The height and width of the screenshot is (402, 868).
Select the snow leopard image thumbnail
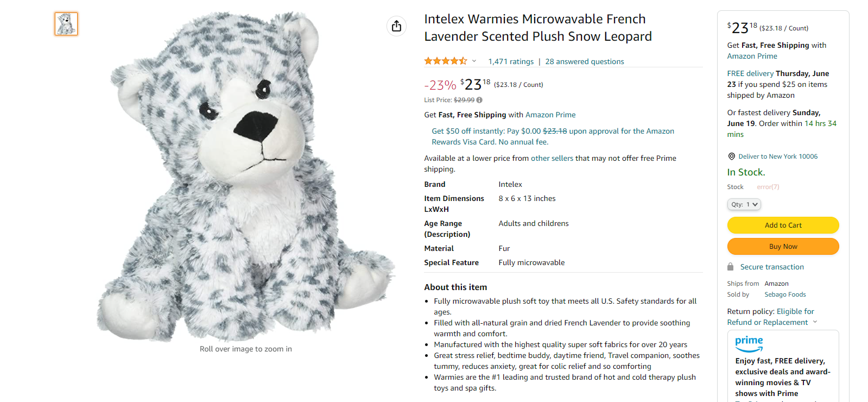pyautogui.click(x=66, y=24)
